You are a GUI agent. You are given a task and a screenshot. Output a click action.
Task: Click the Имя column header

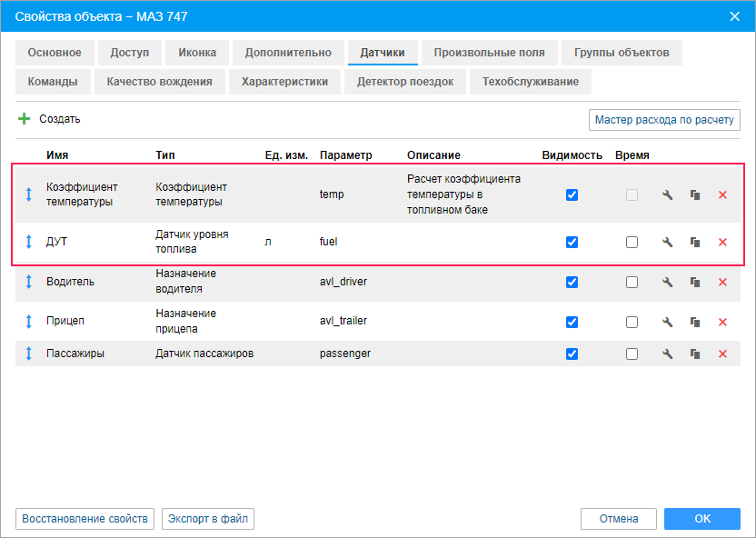tap(57, 155)
